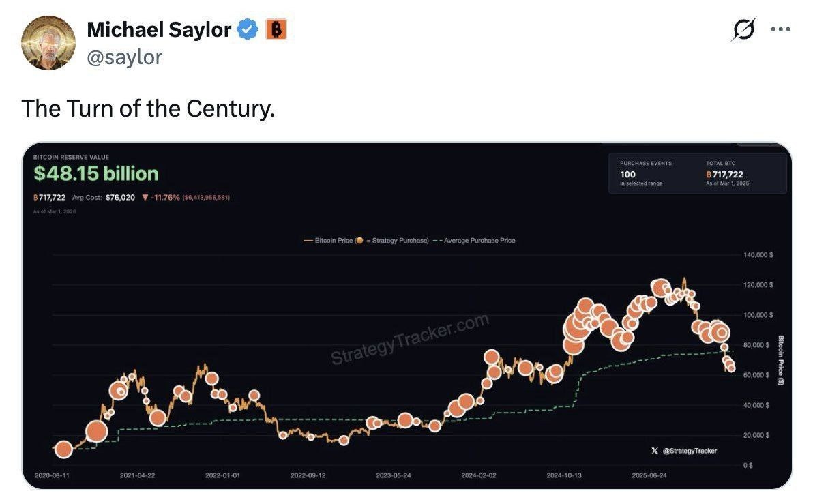Open the Michael Saylor display name link
The image size is (813, 504).
[x=159, y=29]
